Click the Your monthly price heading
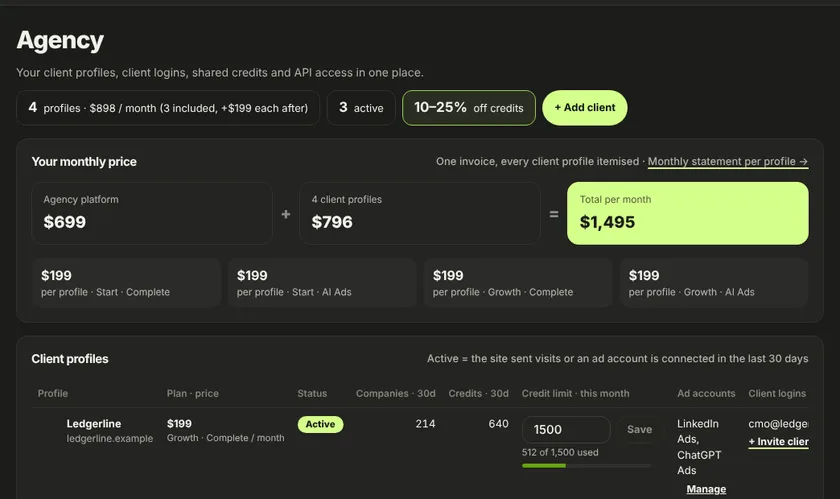 (x=84, y=162)
